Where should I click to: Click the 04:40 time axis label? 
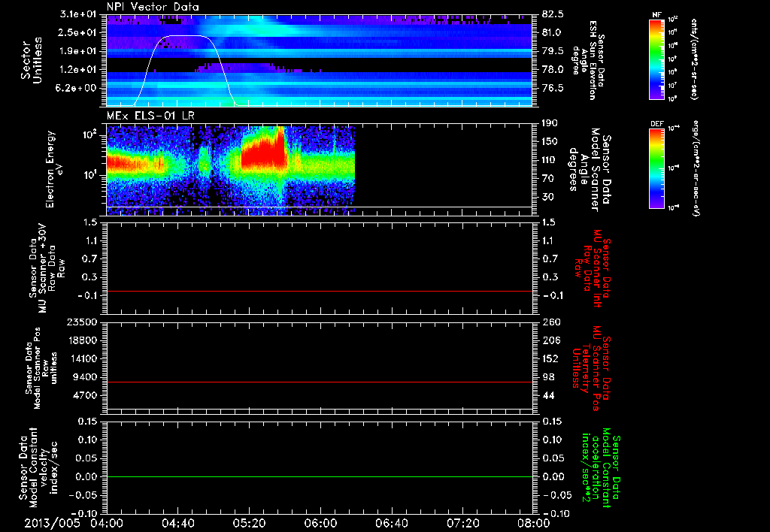pyautogui.click(x=177, y=523)
